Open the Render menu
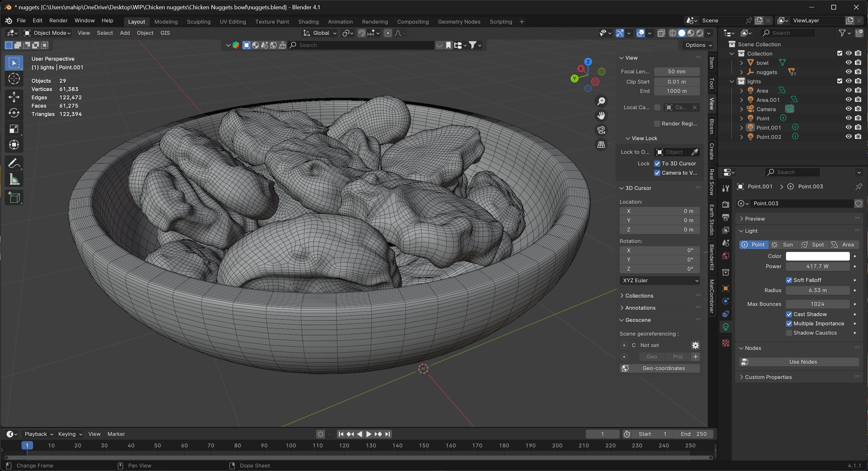Image resolution: width=868 pixels, height=471 pixels. click(x=58, y=20)
